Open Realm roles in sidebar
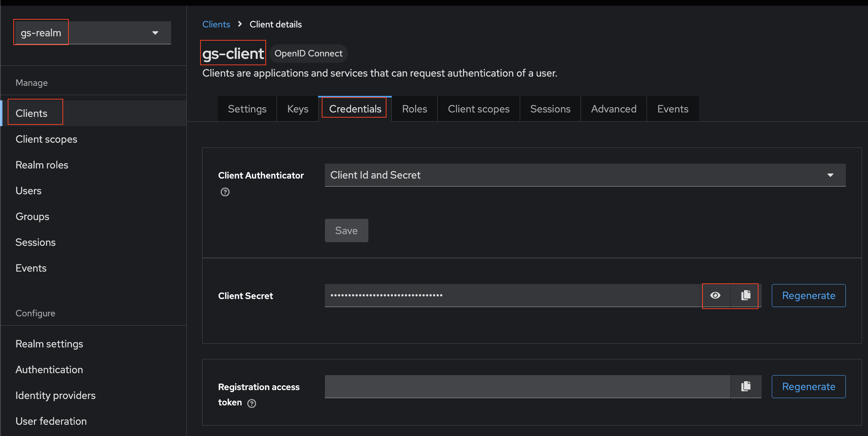This screenshot has height=436, width=868. tap(42, 165)
